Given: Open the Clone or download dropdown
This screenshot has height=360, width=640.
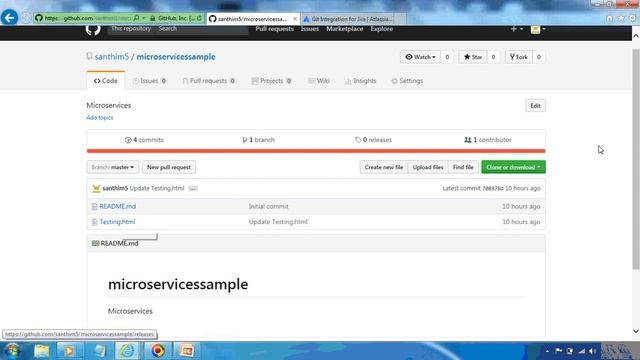Looking at the screenshot, I should (513, 167).
